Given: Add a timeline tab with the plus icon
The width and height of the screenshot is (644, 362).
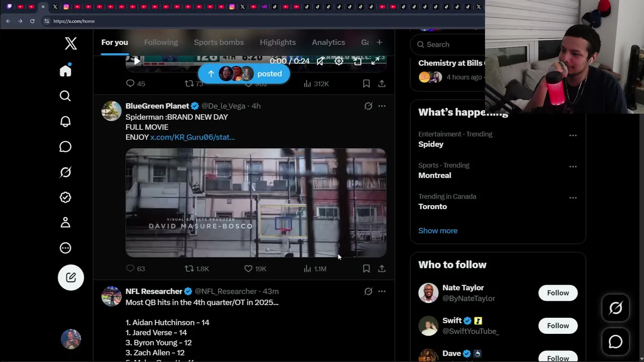Looking at the screenshot, I should point(379,42).
